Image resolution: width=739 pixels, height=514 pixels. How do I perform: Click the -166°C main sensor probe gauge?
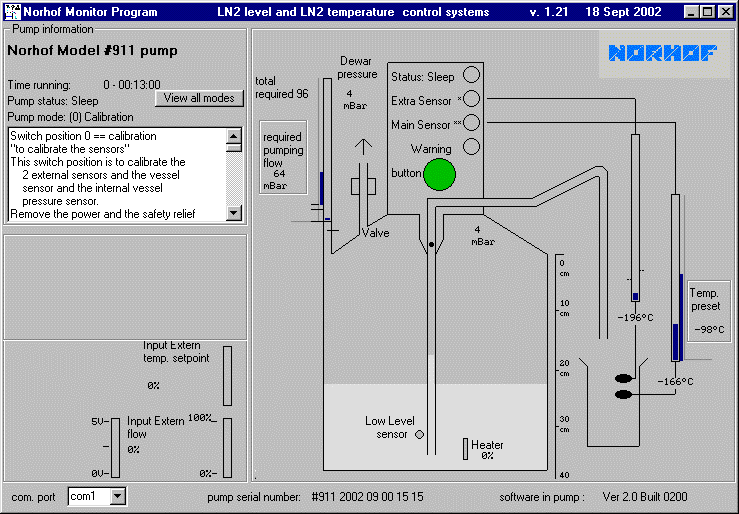tap(675, 278)
